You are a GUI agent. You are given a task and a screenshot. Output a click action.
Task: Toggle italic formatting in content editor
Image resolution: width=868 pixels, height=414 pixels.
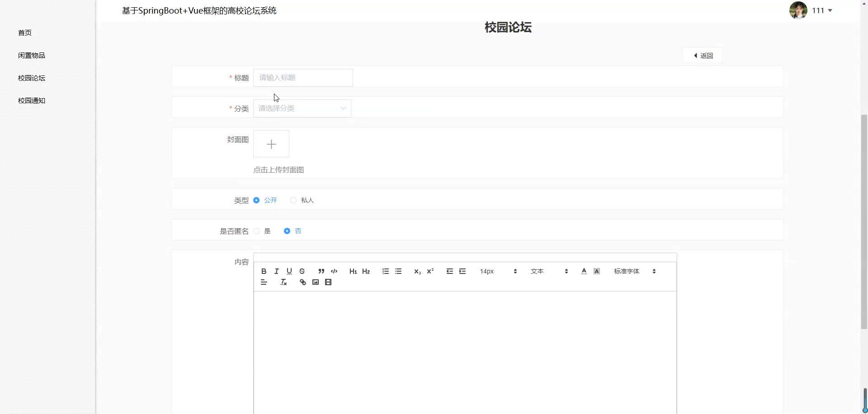[277, 271]
